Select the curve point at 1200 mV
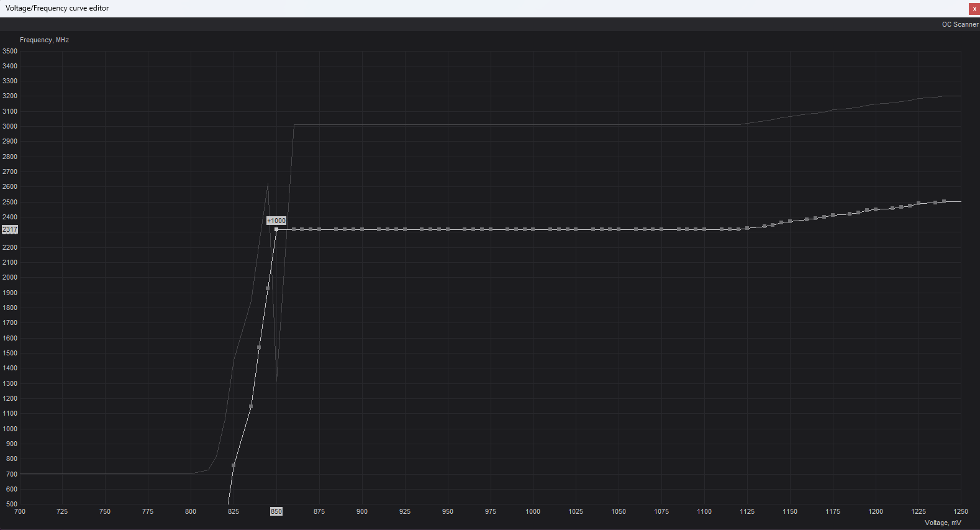The width and height of the screenshot is (980, 530). [876, 209]
